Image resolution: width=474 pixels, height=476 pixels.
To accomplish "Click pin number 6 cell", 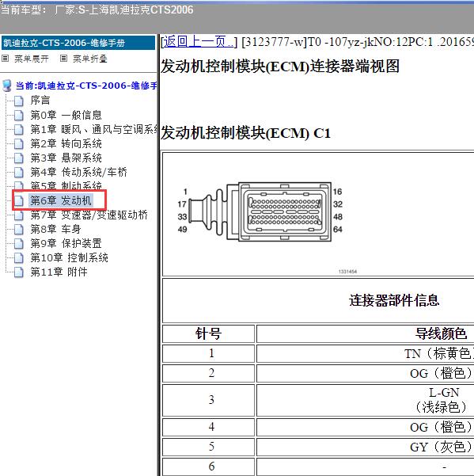I will [208, 466].
